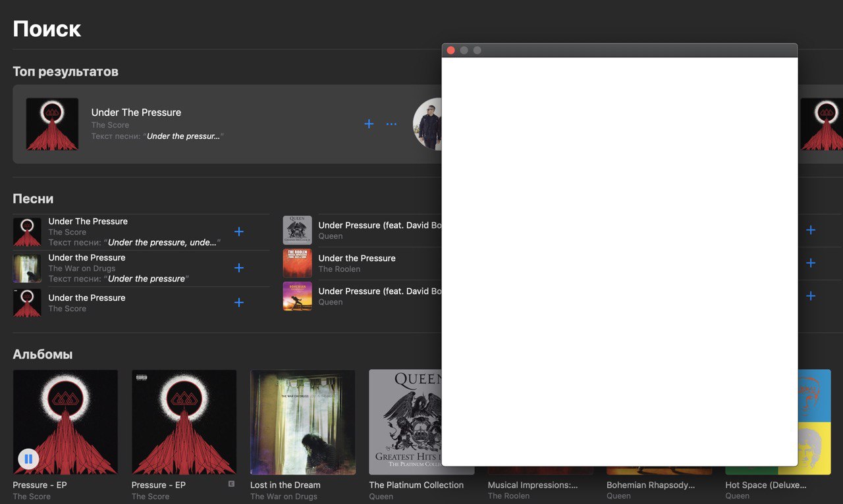This screenshot has height=504, width=843.
Task: Open The Roolen under Musical Impressions album
Action: [x=508, y=497]
